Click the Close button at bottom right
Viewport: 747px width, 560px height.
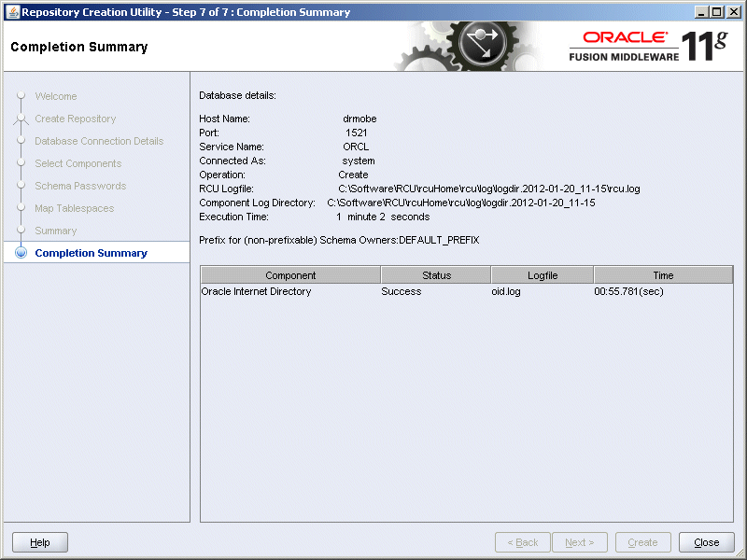click(707, 542)
